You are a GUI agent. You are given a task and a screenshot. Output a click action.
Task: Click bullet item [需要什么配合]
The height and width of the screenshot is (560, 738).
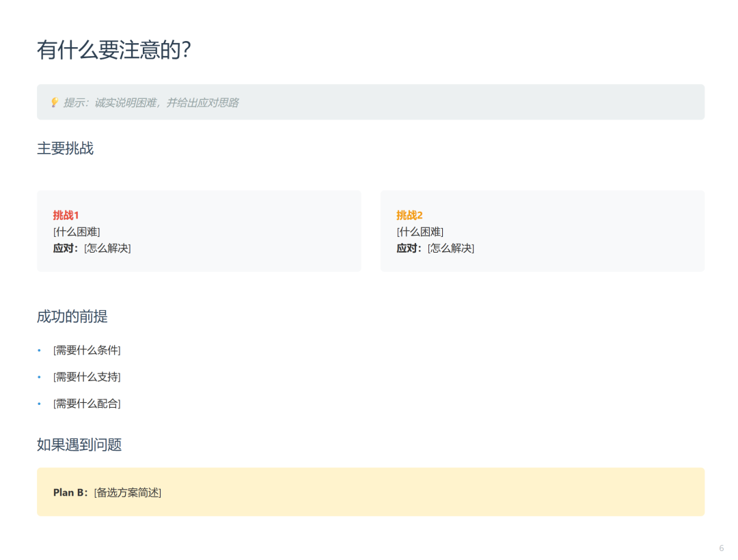pyautogui.click(x=87, y=404)
